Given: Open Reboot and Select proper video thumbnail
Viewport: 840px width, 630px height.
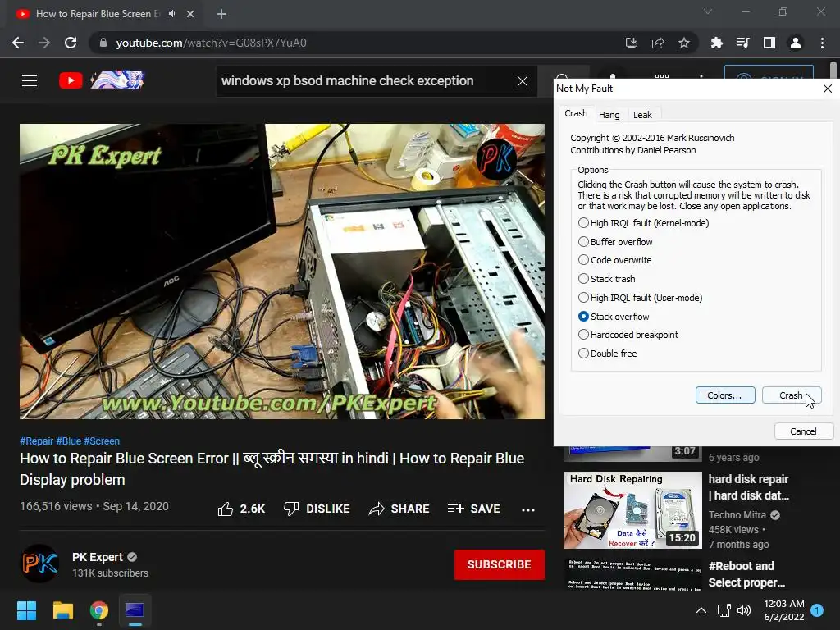Looking at the screenshot, I should 632,573.
